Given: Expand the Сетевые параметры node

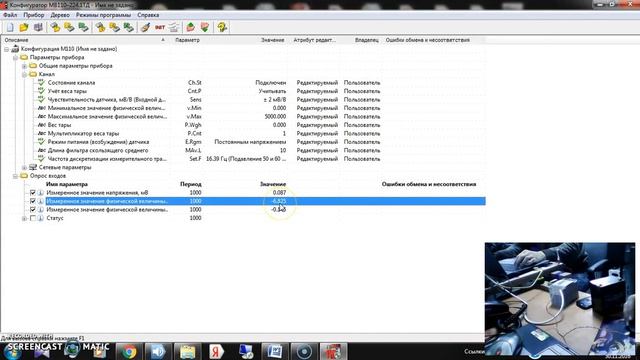Looking at the screenshot, I should [x=24, y=167].
